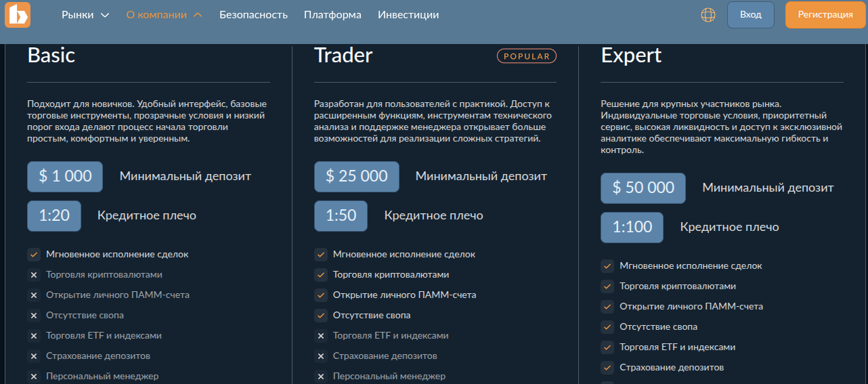This screenshot has height=384, width=868.
Task: Click the company logo in the header
Action: coord(18,15)
